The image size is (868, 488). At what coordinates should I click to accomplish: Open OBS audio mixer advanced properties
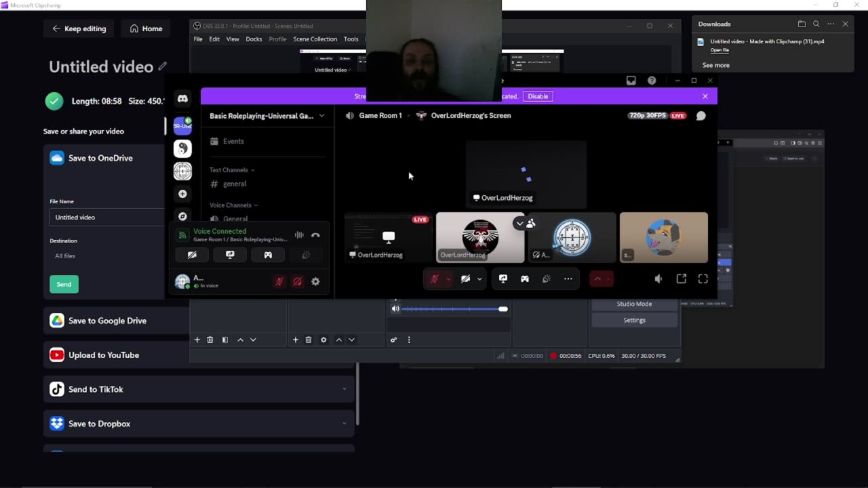point(393,340)
